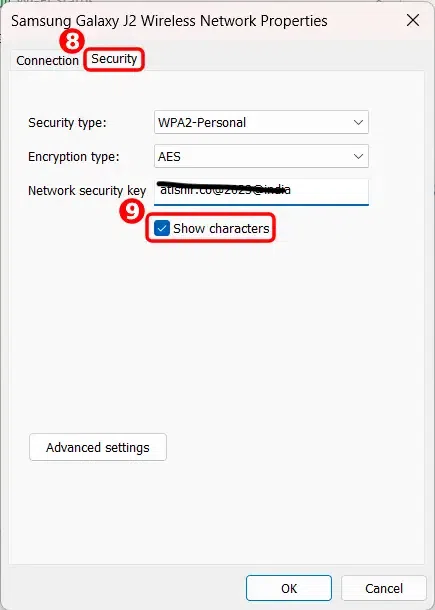435x610 pixels.
Task: Click the scribbled-out part of the password
Action: pos(223,189)
